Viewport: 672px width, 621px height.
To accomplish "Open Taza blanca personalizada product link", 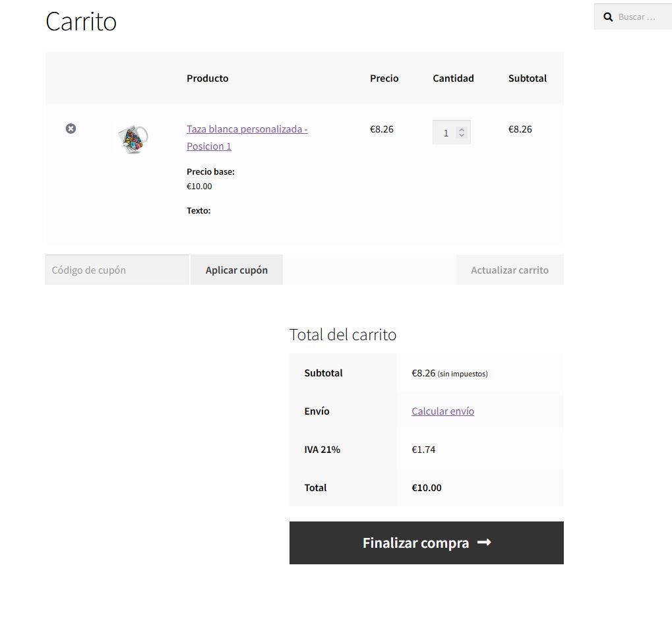I will coord(247,138).
